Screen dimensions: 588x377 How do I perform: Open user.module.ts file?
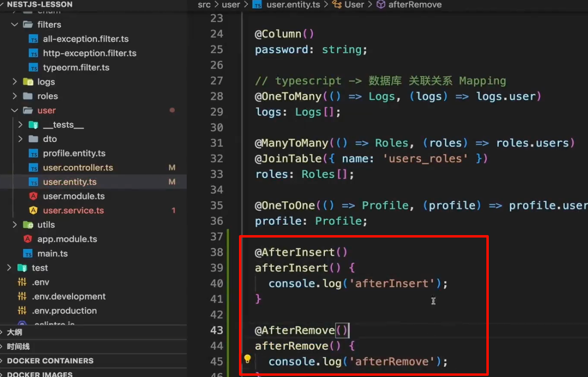pyautogui.click(x=74, y=196)
